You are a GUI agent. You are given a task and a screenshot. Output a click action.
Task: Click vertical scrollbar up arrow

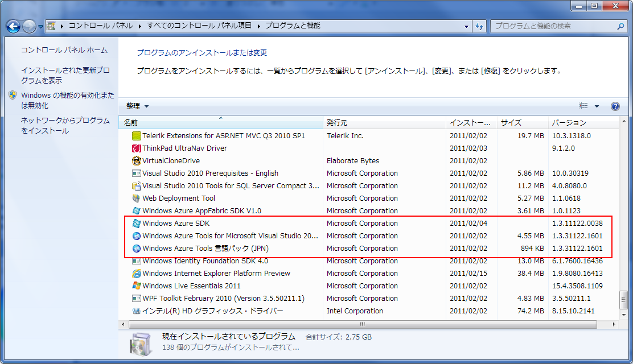click(624, 121)
